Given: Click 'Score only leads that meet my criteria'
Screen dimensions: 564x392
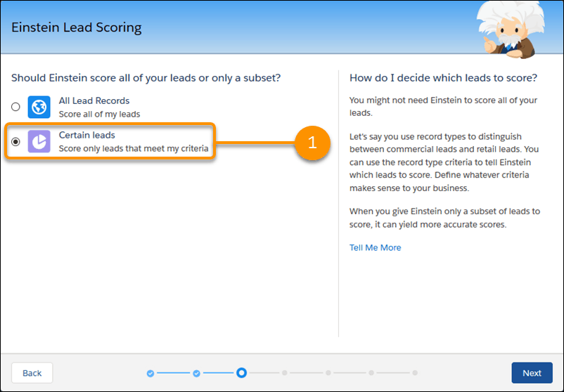Looking at the screenshot, I should [134, 148].
